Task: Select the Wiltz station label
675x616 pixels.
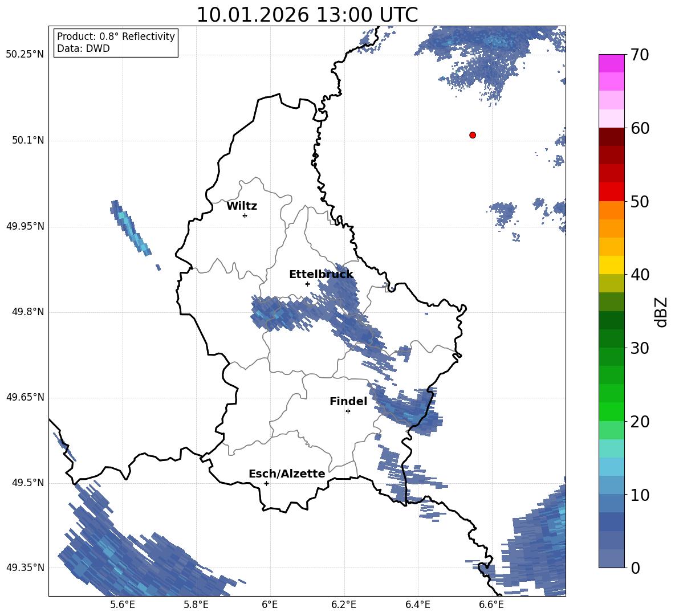Action: (x=242, y=206)
